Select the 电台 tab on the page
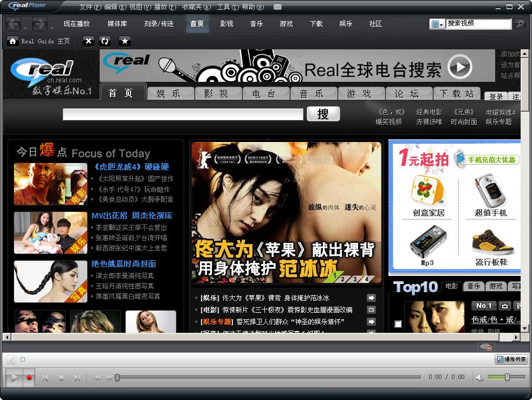This screenshot has width=532, height=400. (x=267, y=93)
